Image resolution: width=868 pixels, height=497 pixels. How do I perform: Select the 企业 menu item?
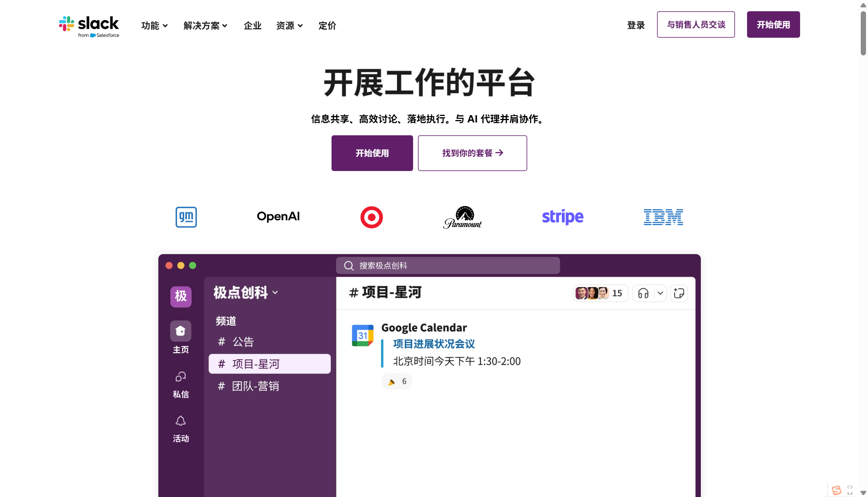(252, 25)
